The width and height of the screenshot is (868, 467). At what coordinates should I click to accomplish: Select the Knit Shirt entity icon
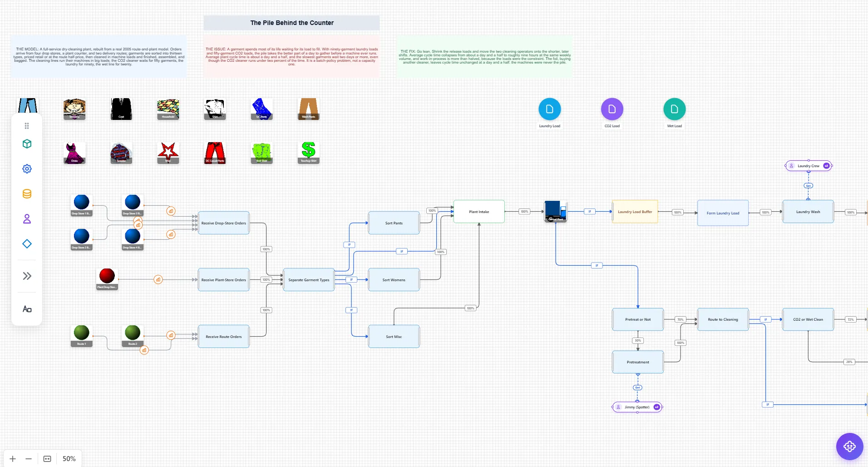pos(261,153)
